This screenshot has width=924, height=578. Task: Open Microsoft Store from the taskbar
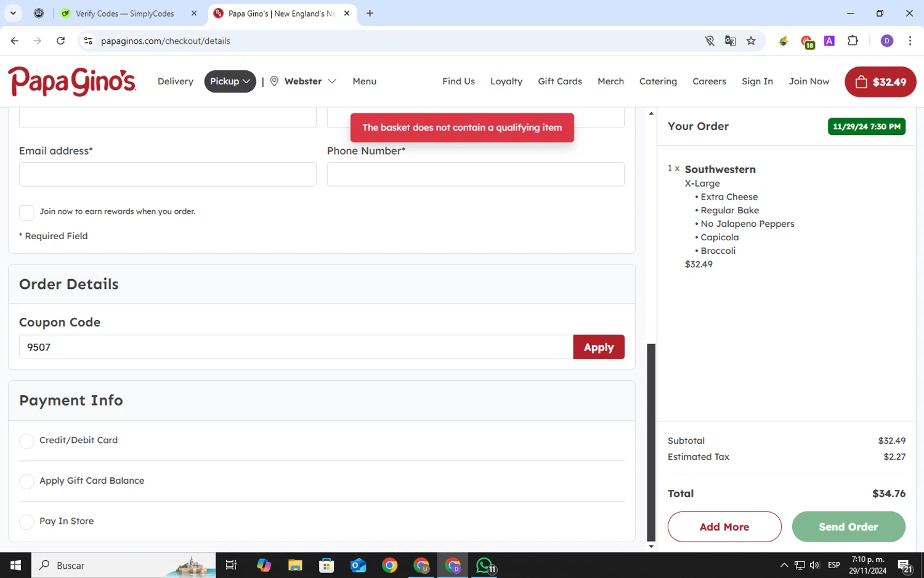coord(326,565)
